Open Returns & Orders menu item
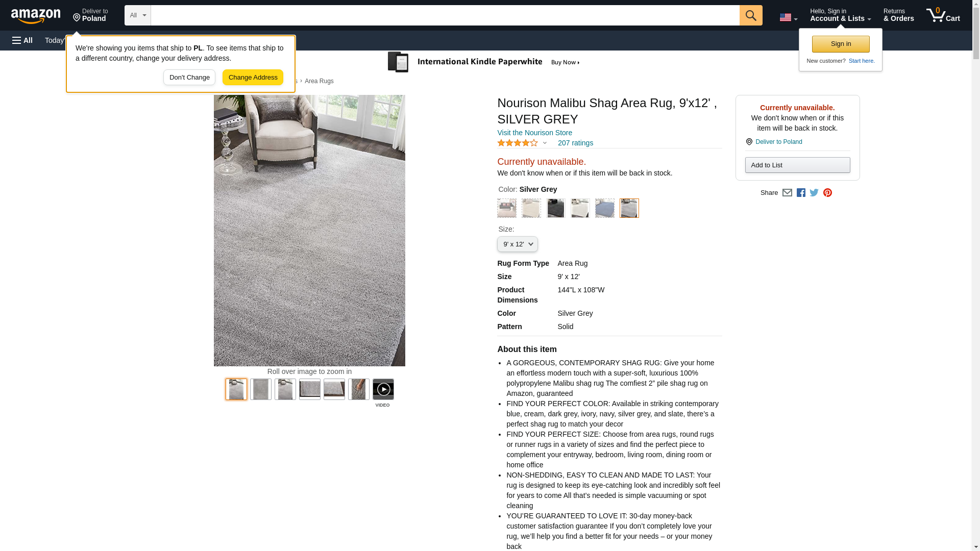 click(x=898, y=15)
